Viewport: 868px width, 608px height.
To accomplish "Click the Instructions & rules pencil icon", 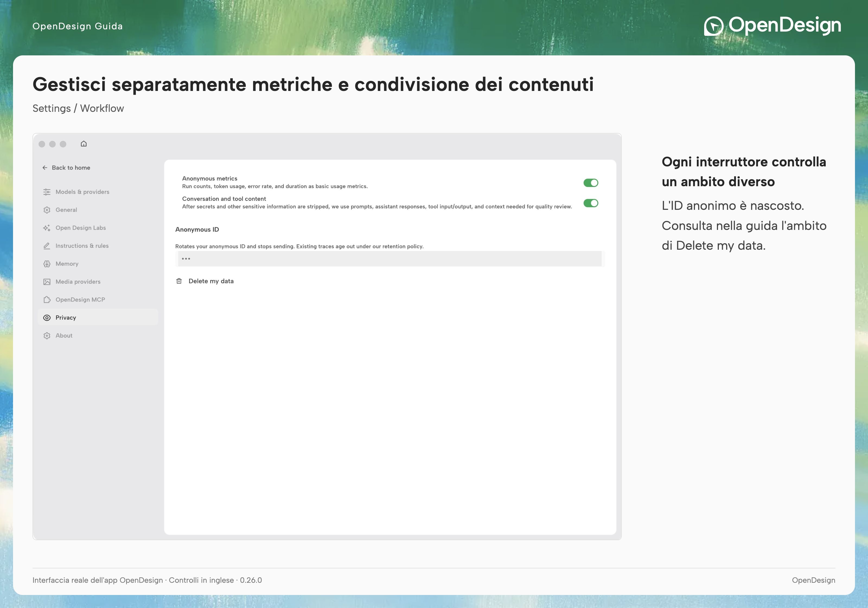I will pos(47,246).
